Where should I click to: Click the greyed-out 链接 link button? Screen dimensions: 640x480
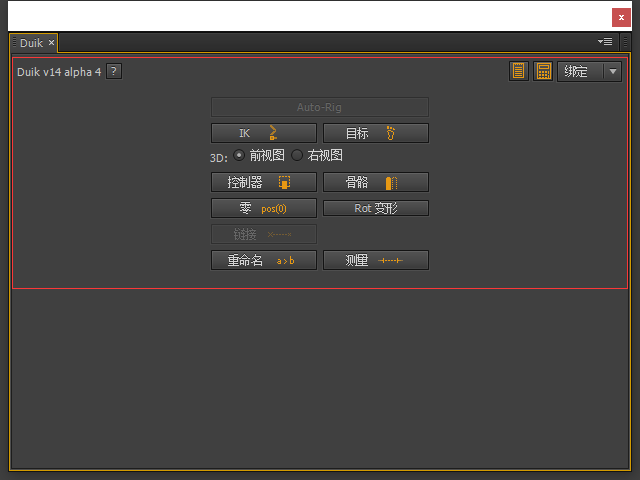264,234
